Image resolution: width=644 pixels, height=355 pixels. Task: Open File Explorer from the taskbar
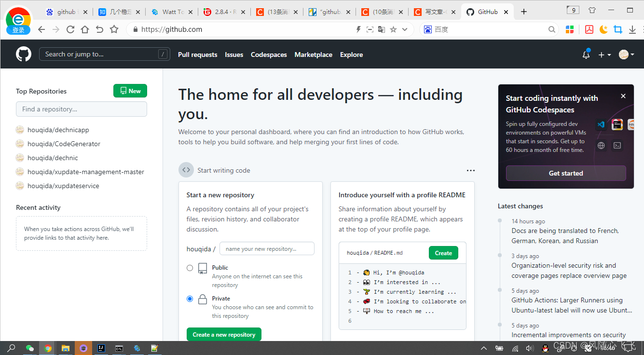coord(66,348)
